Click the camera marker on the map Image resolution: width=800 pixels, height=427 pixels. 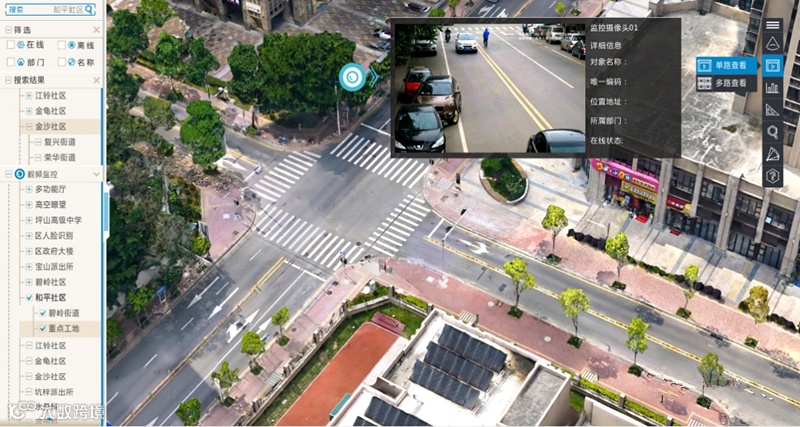point(353,77)
